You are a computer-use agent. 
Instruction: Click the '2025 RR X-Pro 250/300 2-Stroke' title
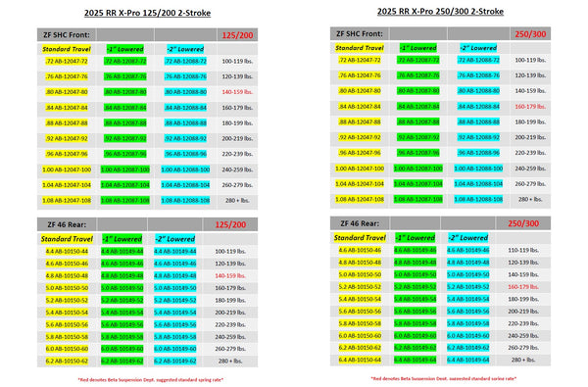coord(440,11)
